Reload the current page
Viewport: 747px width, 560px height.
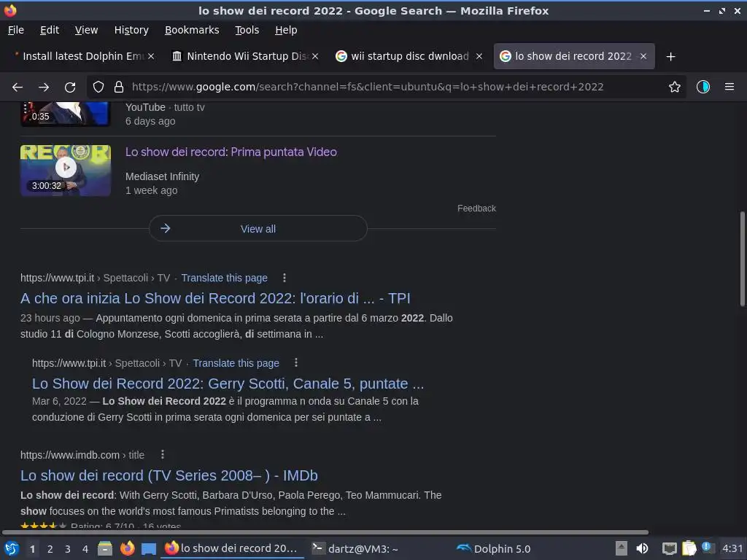[70, 87]
